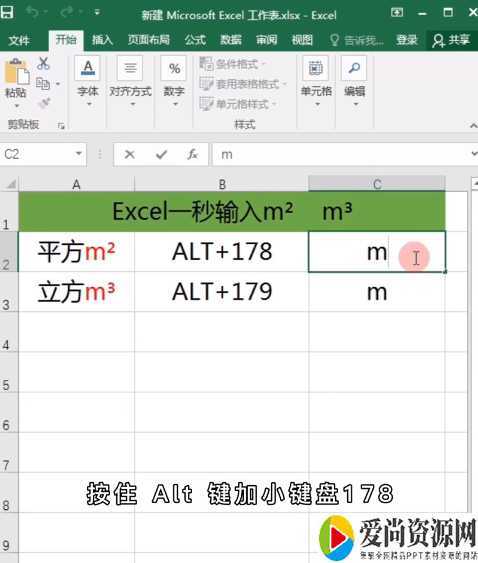Click the 字体 font group icon
The width and height of the screenshot is (478, 563).
click(x=88, y=68)
